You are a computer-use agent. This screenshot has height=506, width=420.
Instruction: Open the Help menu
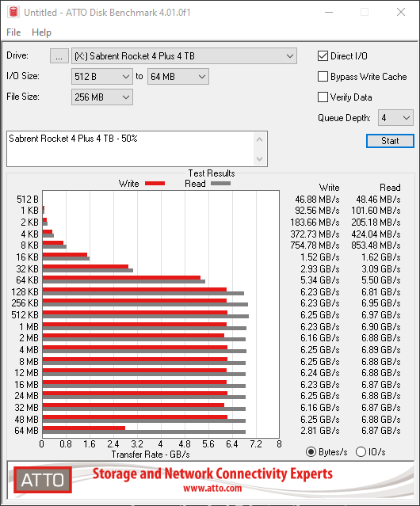[x=42, y=32]
